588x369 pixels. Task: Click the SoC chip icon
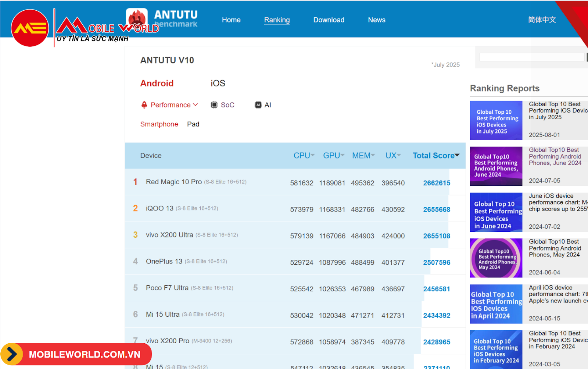(214, 105)
